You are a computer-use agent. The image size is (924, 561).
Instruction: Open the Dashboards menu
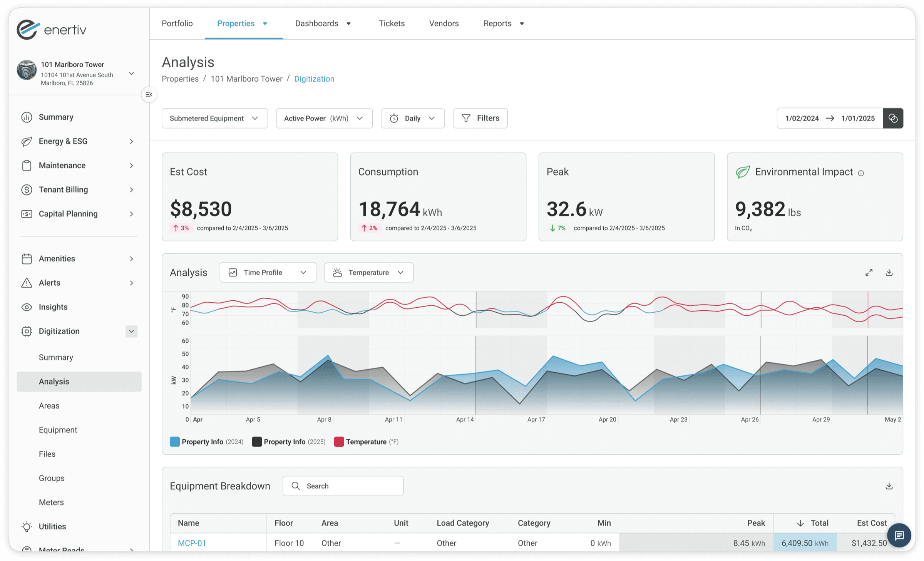(323, 23)
